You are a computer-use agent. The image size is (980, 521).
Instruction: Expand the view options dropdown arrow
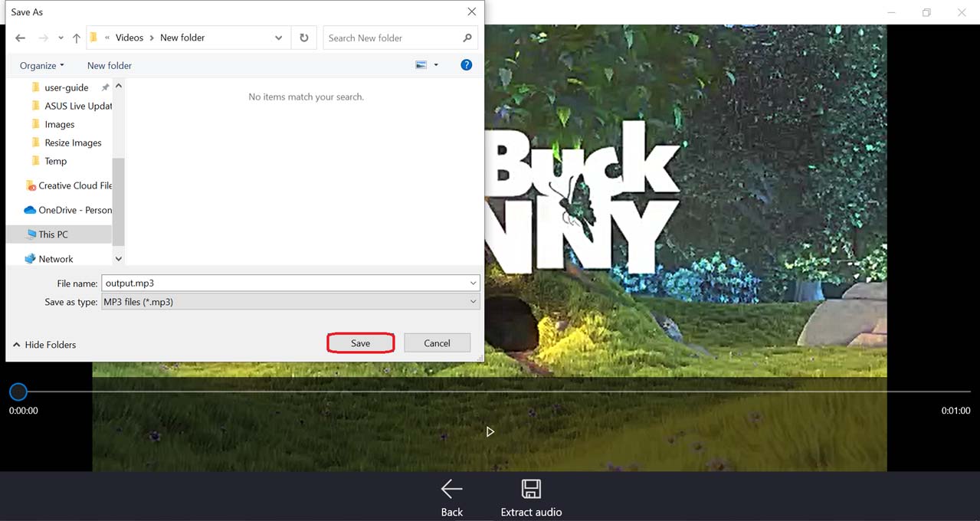[x=436, y=65]
